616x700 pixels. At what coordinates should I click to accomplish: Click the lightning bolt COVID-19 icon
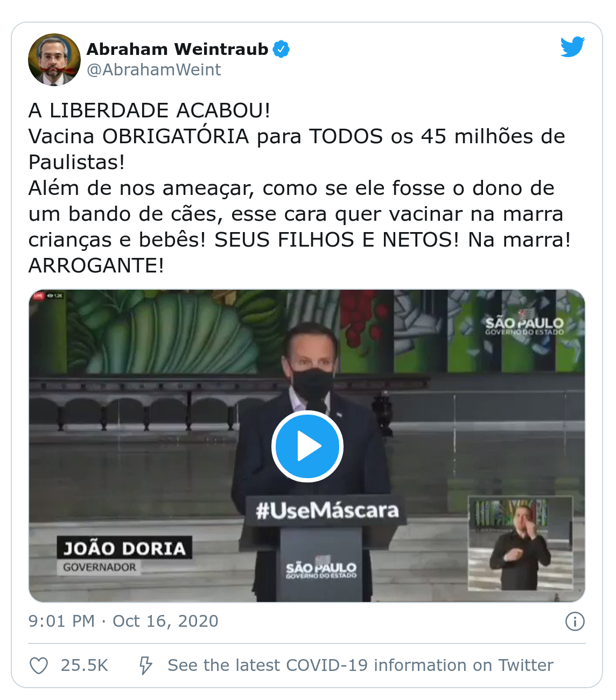click(x=145, y=666)
